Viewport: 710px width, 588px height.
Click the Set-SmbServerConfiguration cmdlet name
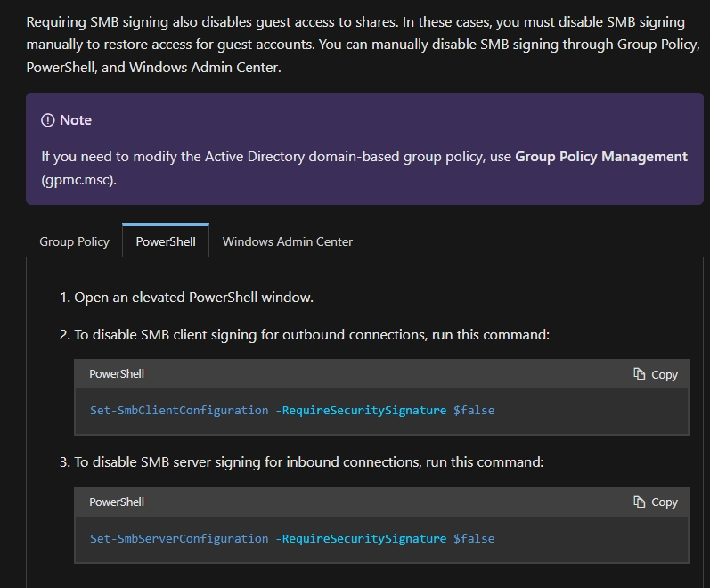click(x=179, y=538)
